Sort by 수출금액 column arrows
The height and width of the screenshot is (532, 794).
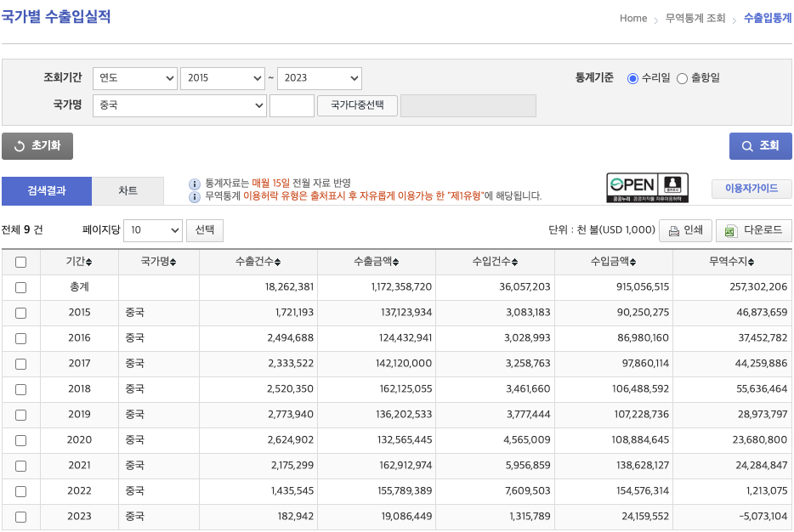395,263
